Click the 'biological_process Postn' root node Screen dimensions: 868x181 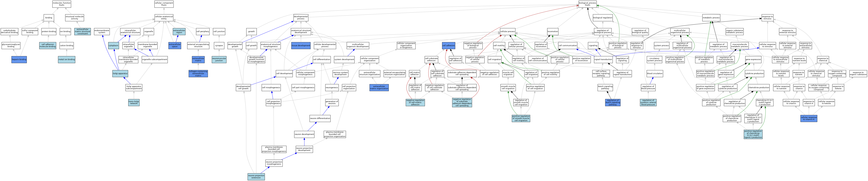(x=587, y=4)
